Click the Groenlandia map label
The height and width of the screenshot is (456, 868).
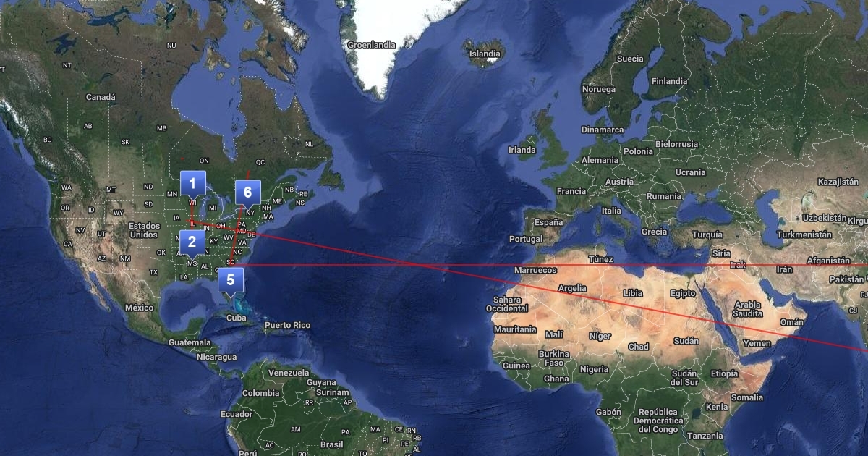point(372,45)
